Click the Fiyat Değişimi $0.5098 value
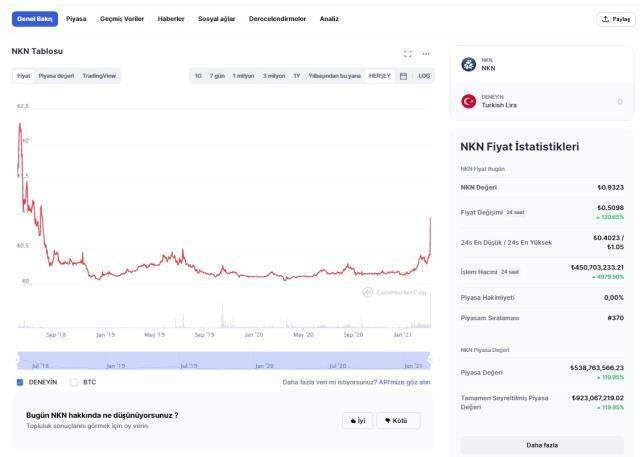Viewport: 640px width, 457px height. click(610, 208)
